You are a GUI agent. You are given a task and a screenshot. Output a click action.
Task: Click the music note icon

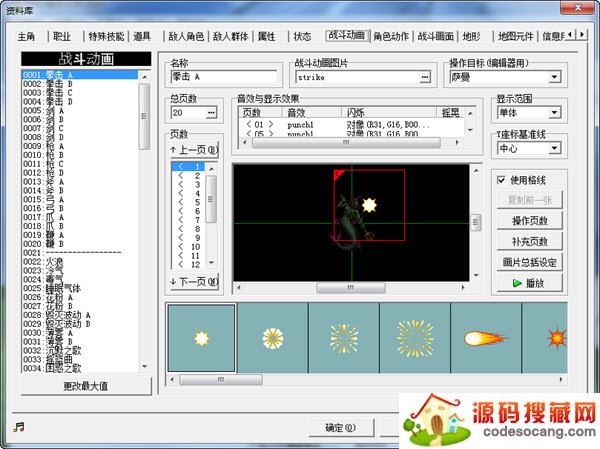click(19, 426)
